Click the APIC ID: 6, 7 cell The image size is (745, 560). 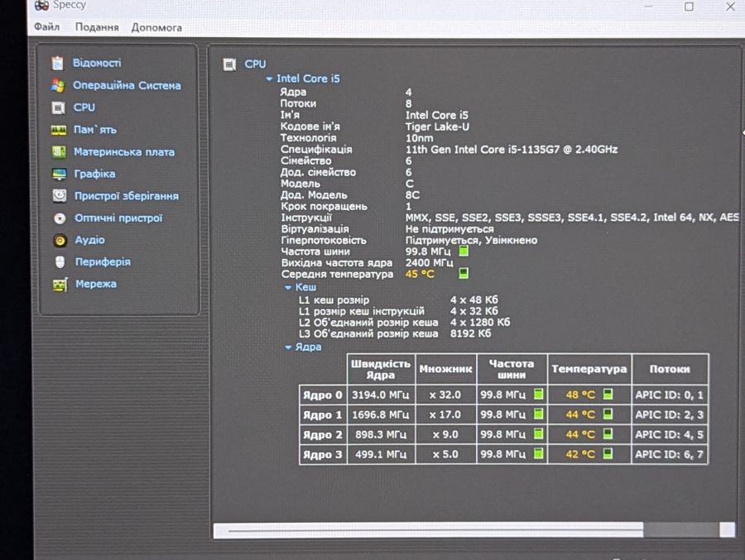(670, 455)
